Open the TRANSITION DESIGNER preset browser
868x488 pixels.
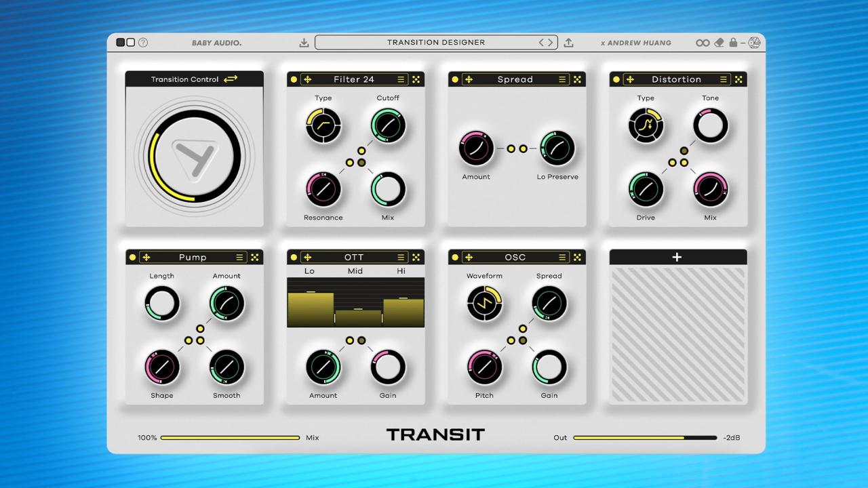tap(435, 43)
